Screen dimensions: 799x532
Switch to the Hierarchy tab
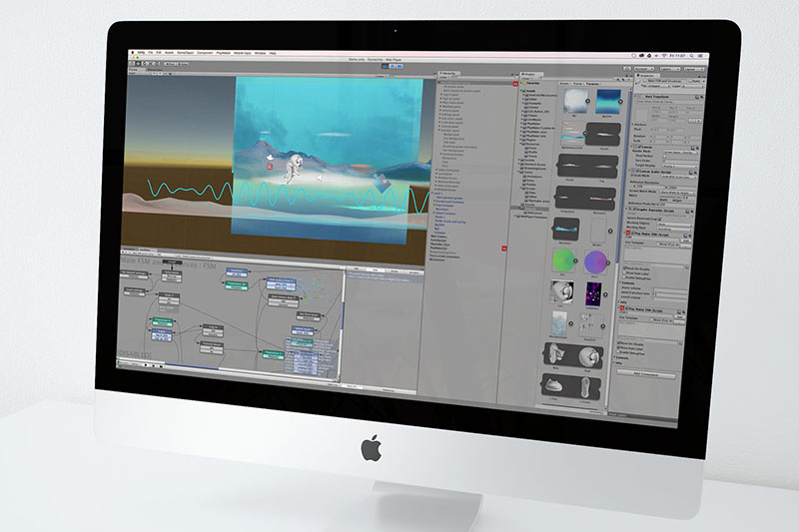448,73
